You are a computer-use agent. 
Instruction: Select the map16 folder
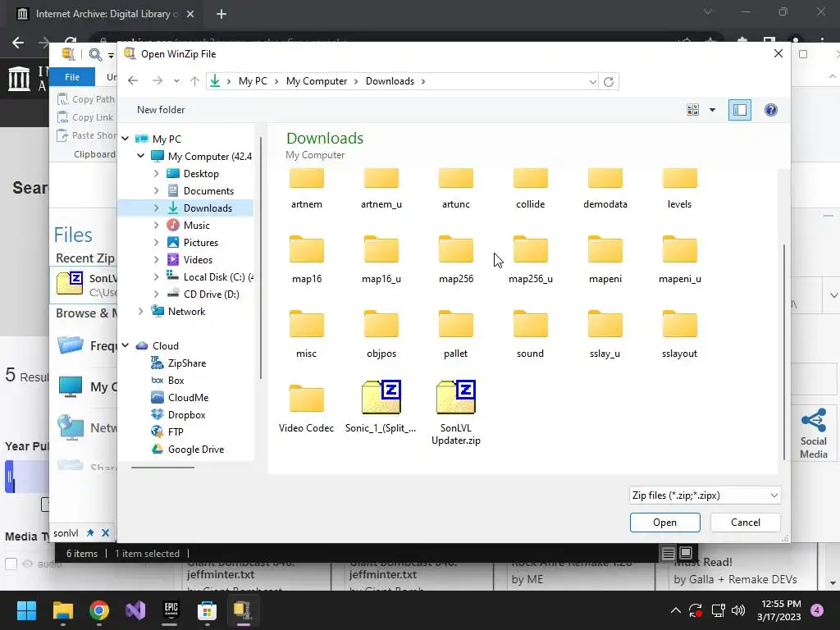coord(307,260)
